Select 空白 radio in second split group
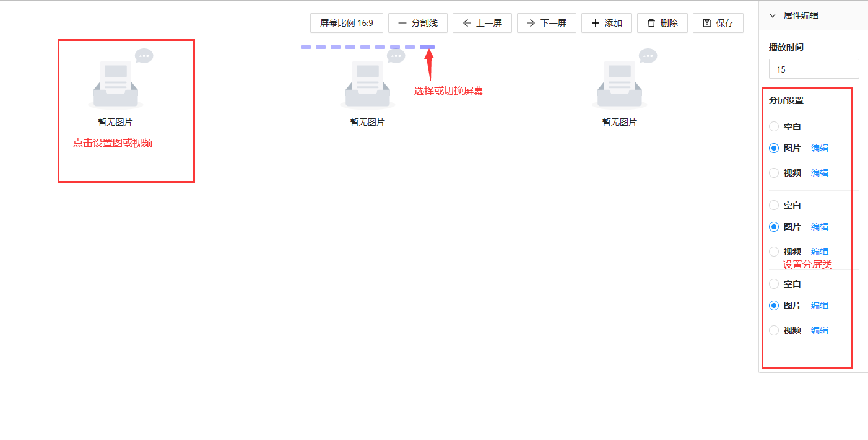868x440 pixels. pyautogui.click(x=774, y=205)
